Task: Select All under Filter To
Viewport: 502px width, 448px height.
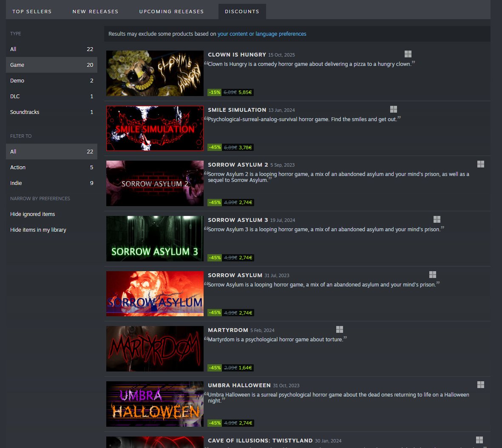Action: 51,151
